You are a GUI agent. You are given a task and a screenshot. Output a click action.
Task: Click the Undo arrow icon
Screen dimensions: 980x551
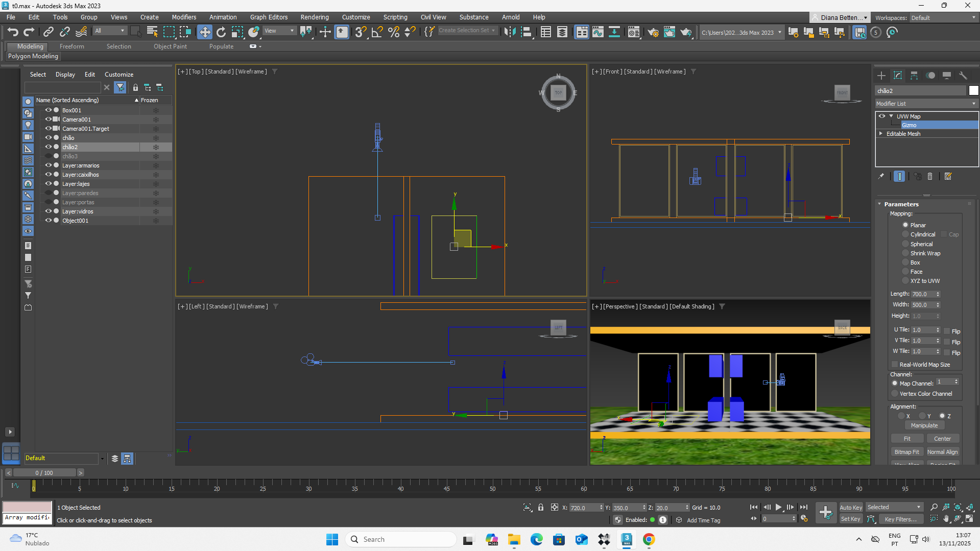(x=13, y=32)
